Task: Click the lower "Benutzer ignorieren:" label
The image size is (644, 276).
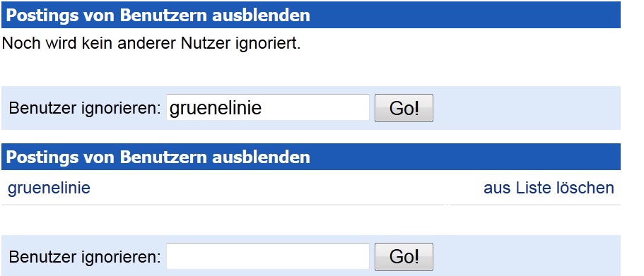Action: [x=85, y=258]
